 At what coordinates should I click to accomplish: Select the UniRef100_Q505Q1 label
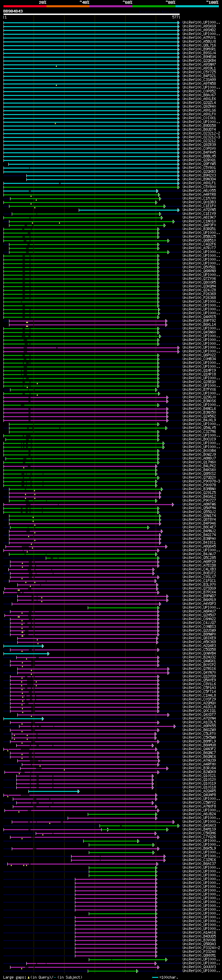click(x=199, y=267)
